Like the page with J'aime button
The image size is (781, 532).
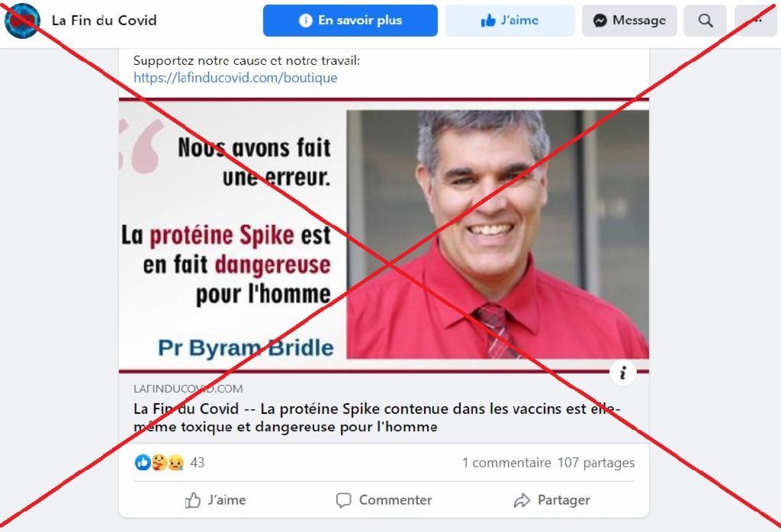509,21
